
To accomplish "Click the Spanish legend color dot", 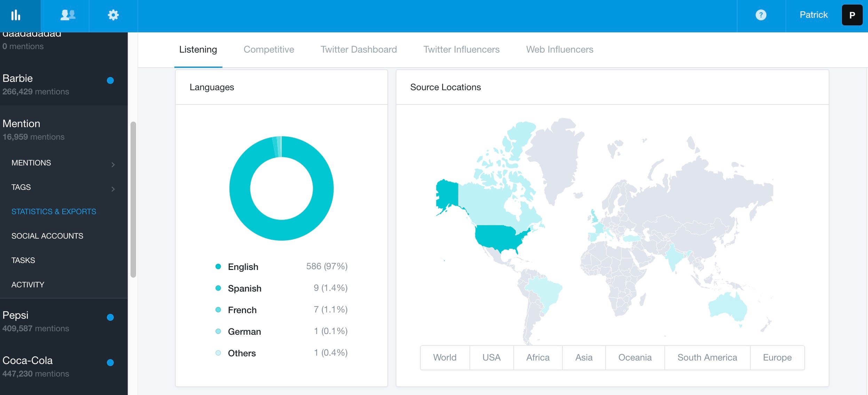I will click(218, 288).
